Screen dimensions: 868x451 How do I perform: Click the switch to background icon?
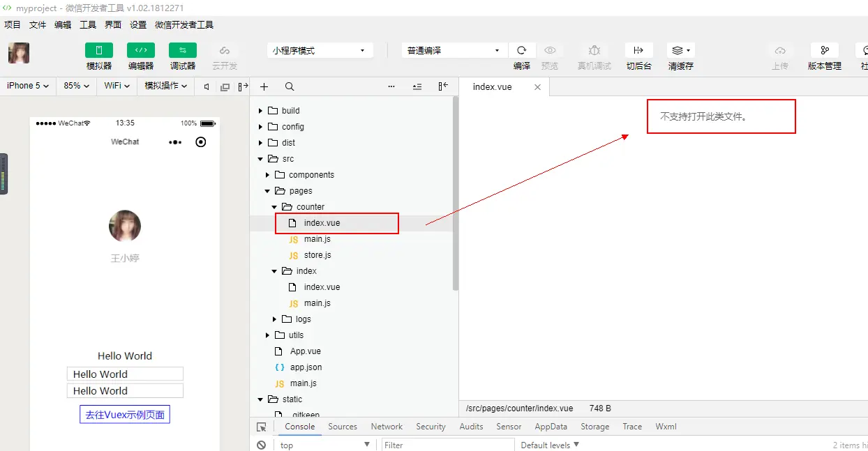click(x=638, y=50)
